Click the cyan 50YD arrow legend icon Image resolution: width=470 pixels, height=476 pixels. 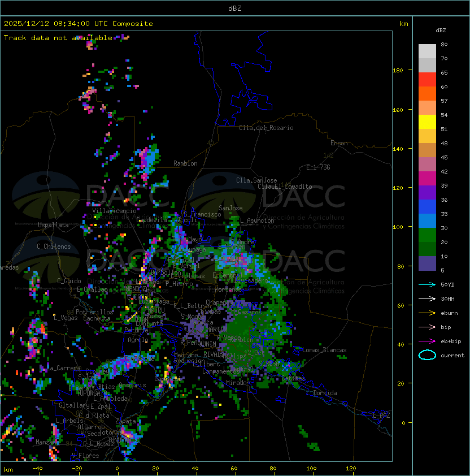(x=427, y=284)
